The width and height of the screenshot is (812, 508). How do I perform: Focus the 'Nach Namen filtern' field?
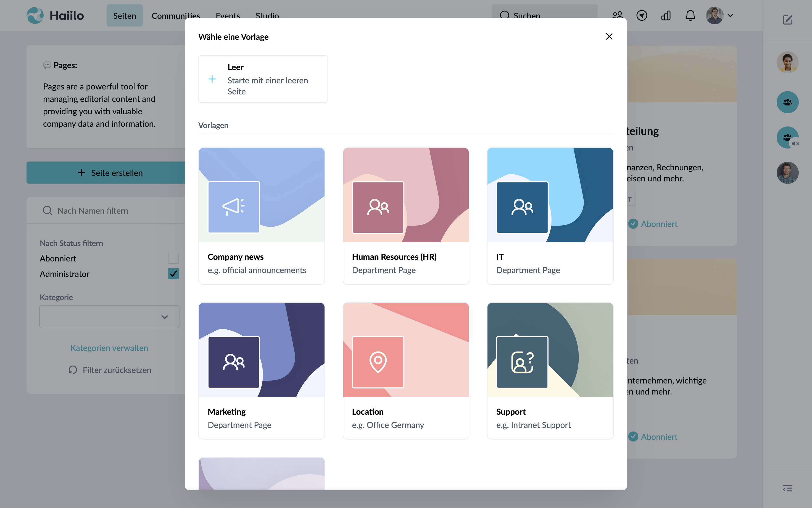pyautogui.click(x=106, y=210)
